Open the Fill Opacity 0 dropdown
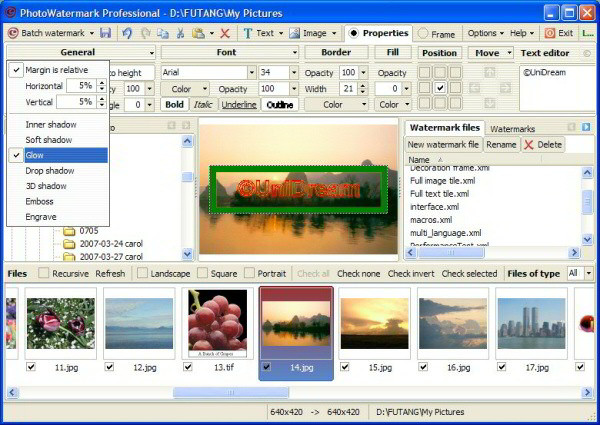Screen dimensions: 600x425 pyautogui.click(x=406, y=89)
